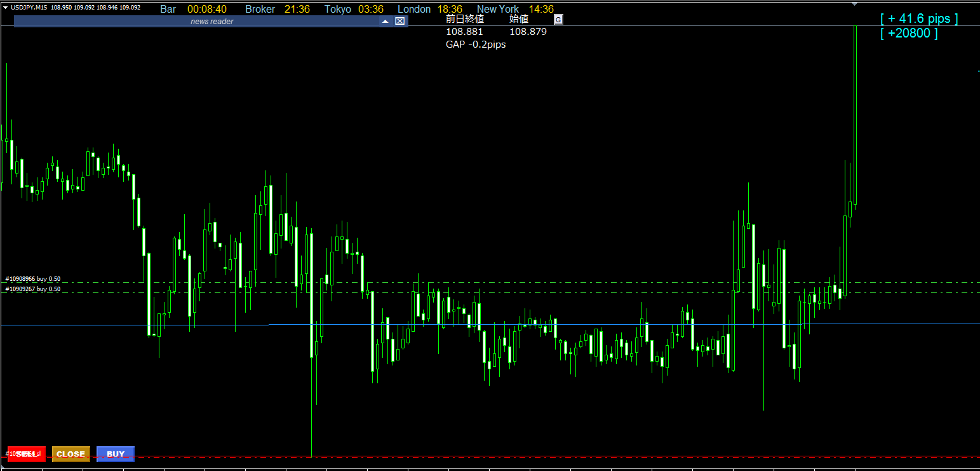
Task: Click the [ +20800 ] profit amount
Action: [x=909, y=33]
